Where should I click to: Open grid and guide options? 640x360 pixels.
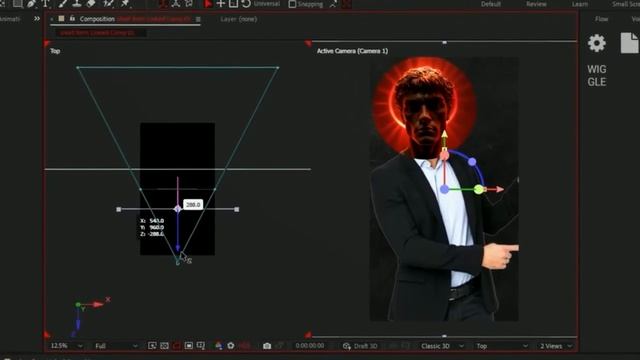point(201,346)
